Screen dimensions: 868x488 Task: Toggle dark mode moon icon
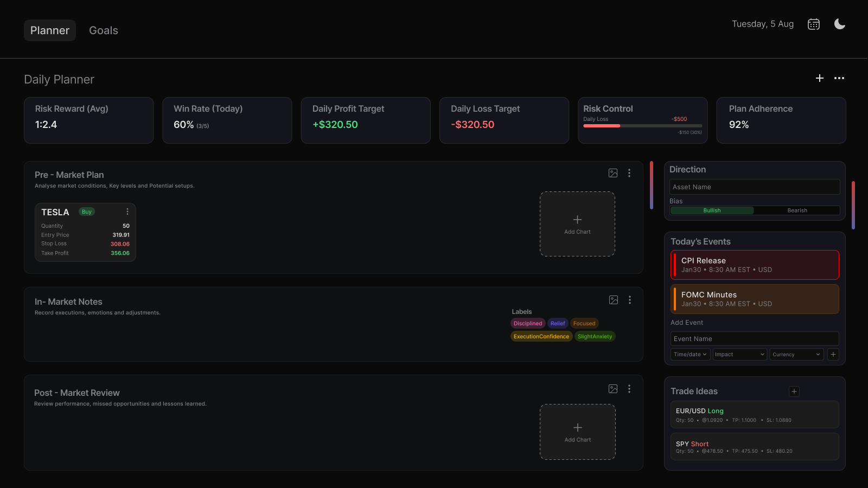click(839, 24)
